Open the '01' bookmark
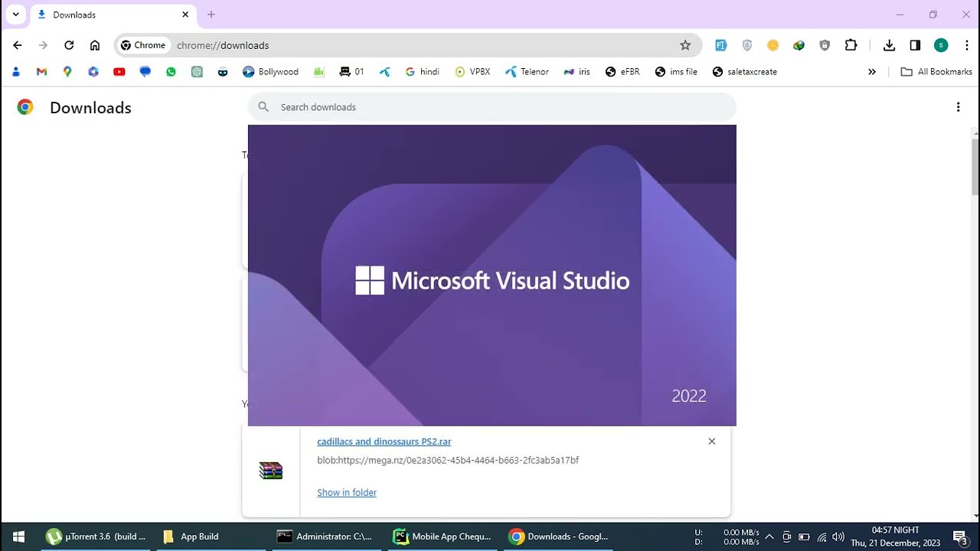This screenshot has width=980, height=551. click(351, 72)
